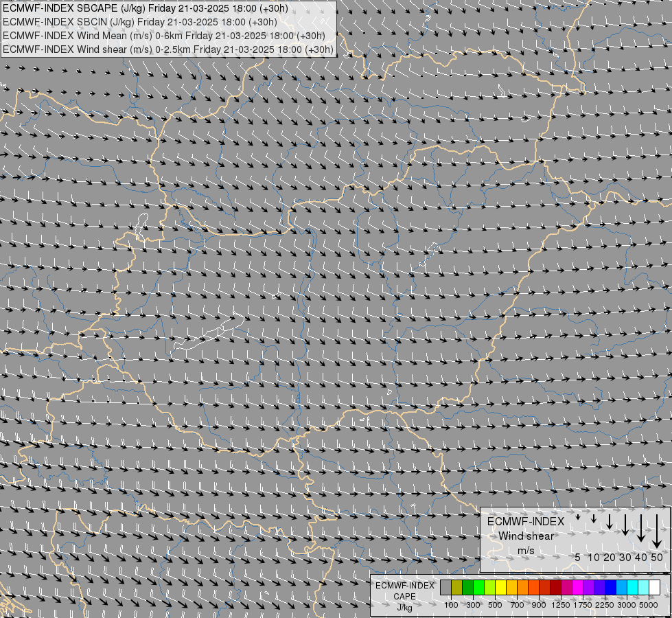Click the dark red swatch in CAPE legend
Screen dimensions: 672x618
pyautogui.click(x=555, y=588)
